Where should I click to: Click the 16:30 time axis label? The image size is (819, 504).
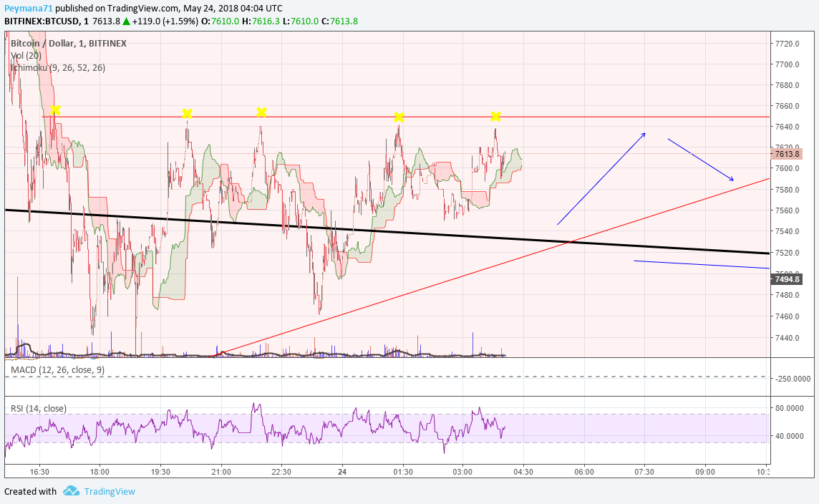[39, 472]
